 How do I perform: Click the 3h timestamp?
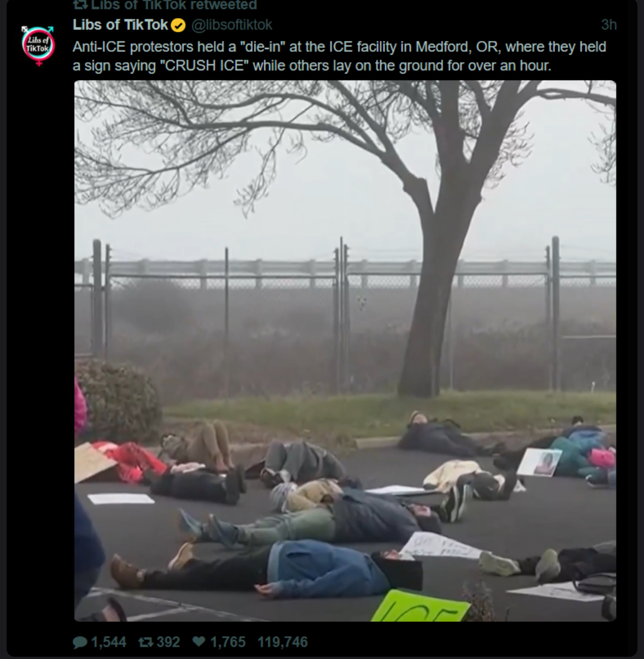point(608,25)
